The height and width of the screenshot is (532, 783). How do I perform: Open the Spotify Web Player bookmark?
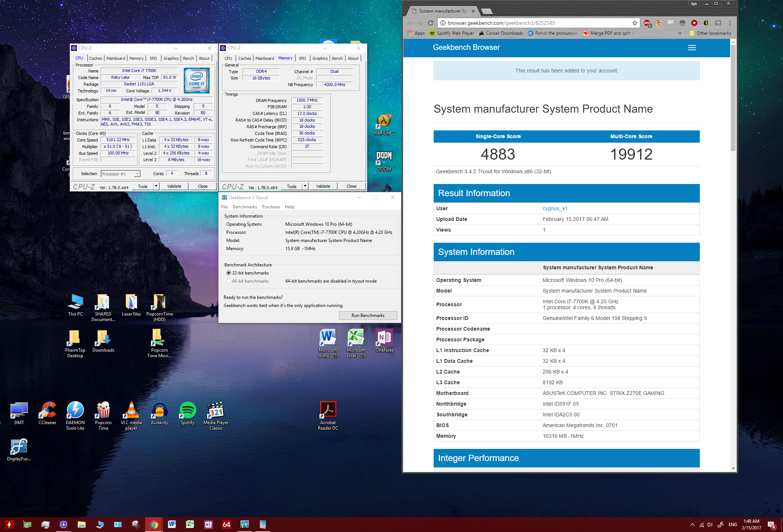[451, 33]
